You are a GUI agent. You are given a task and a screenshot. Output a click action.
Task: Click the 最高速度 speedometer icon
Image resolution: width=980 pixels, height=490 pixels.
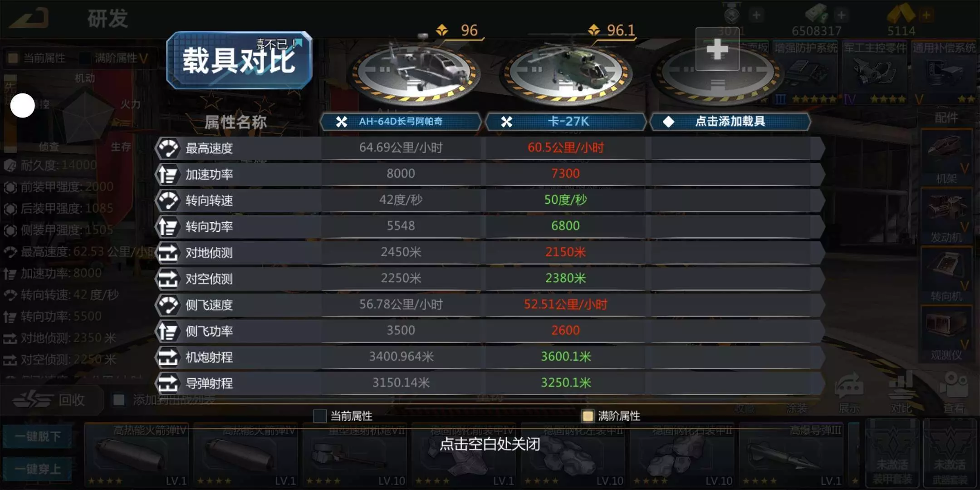168,148
